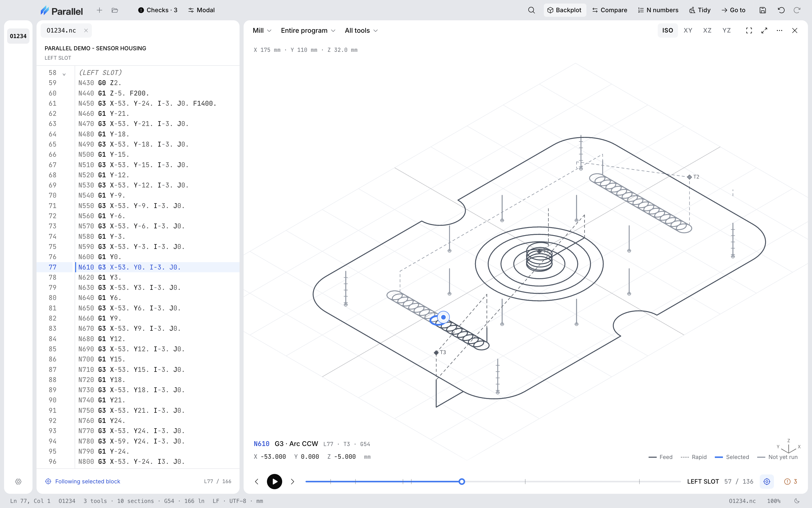Click the Go to button
Image resolution: width=812 pixels, height=508 pixels.
coord(733,10)
